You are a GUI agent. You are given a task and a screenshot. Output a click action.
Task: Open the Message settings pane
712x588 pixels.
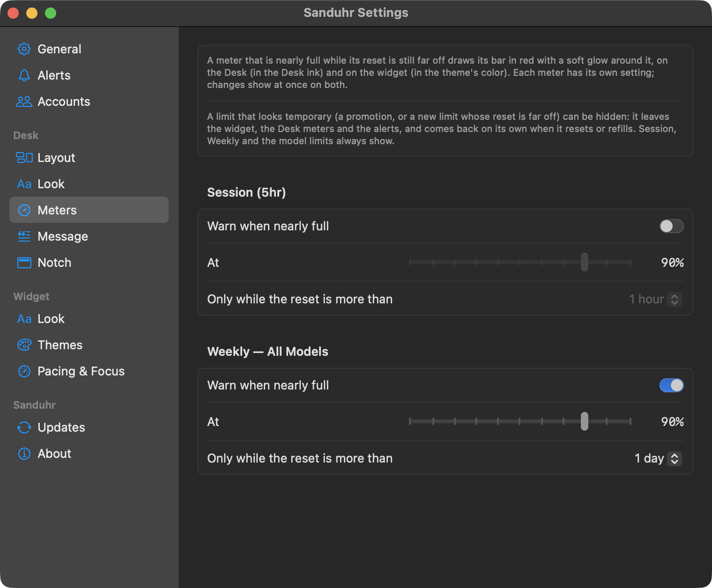(x=89, y=236)
